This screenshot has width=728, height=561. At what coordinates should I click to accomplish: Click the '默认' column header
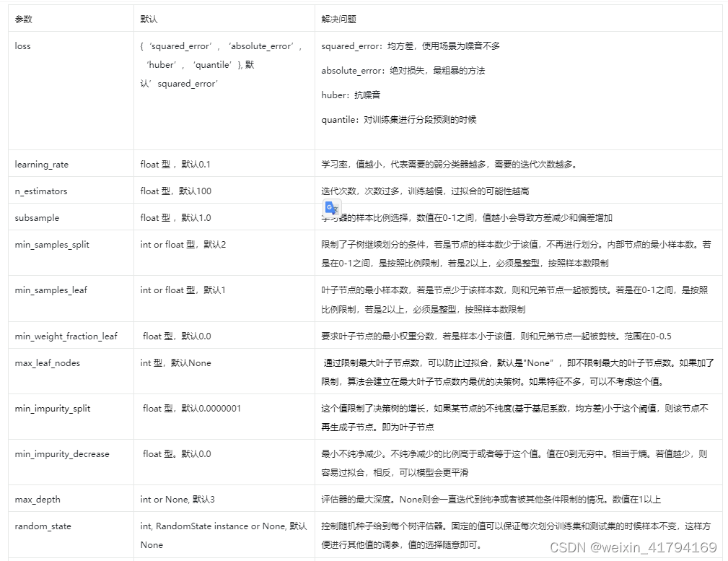tap(149, 19)
